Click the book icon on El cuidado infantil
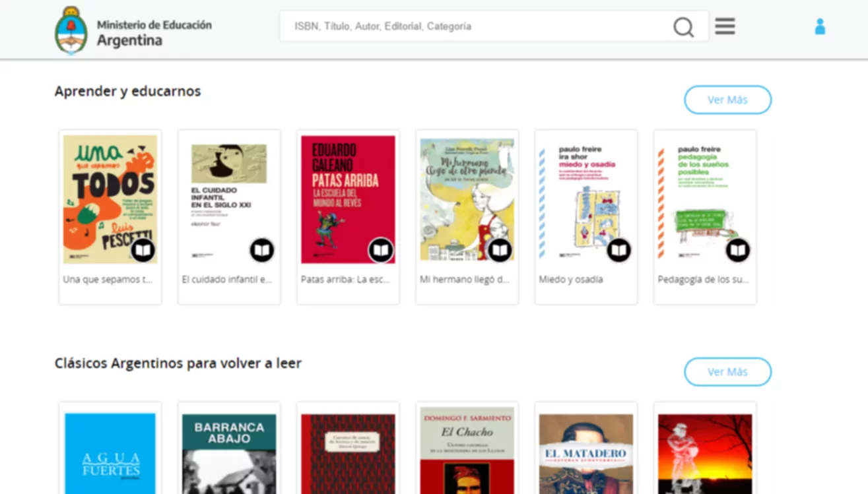Image resolution: width=868 pixels, height=494 pixels. [x=262, y=250]
